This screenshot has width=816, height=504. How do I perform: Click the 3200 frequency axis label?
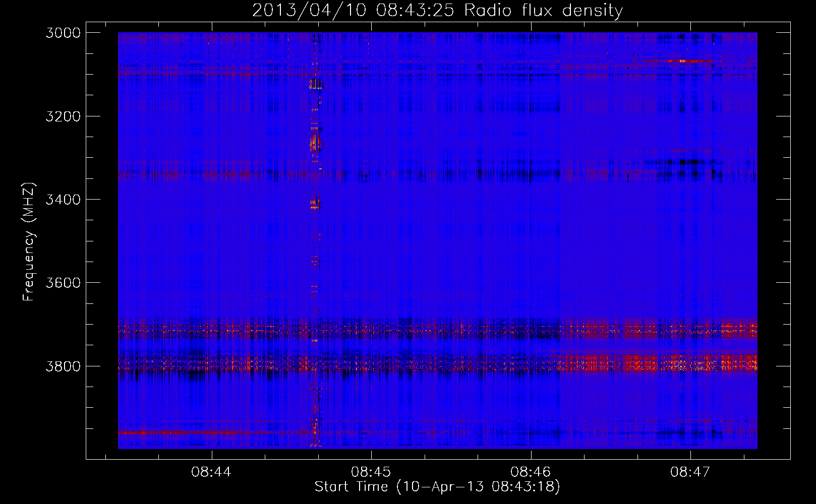tap(63, 116)
